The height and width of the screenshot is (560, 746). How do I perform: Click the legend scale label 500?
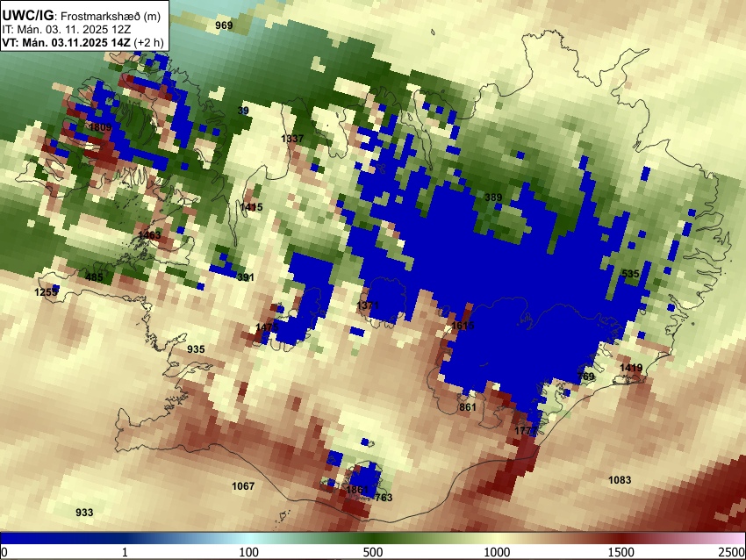pos(372,552)
